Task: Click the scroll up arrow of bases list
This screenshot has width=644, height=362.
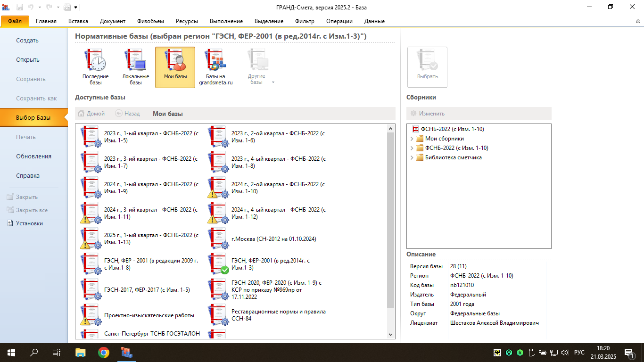Action: click(x=391, y=128)
